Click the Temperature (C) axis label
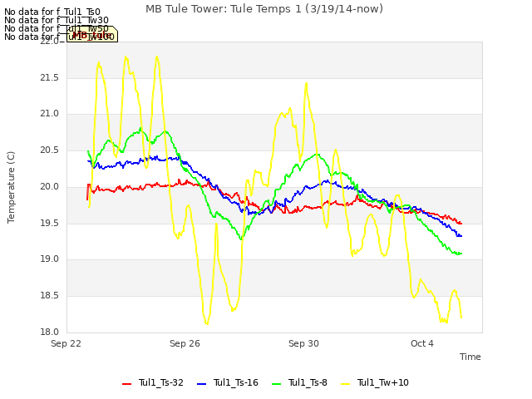Image resolution: width=532 pixels, height=399 pixels. (11, 187)
